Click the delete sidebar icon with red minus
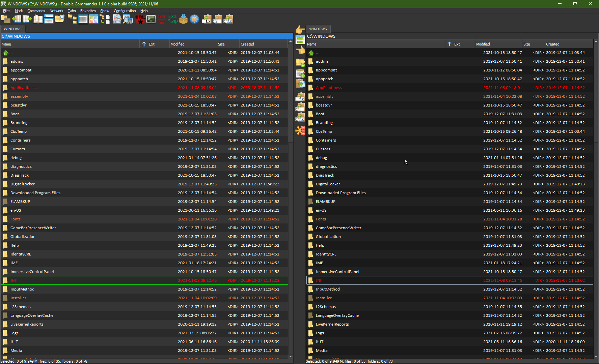Screen dimensions: 599x364 click(300, 131)
